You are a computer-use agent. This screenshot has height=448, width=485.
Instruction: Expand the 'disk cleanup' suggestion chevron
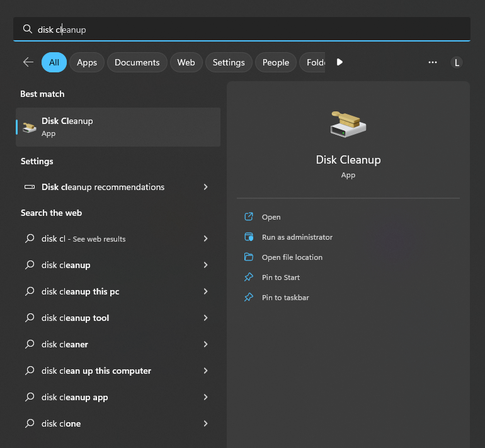click(206, 265)
